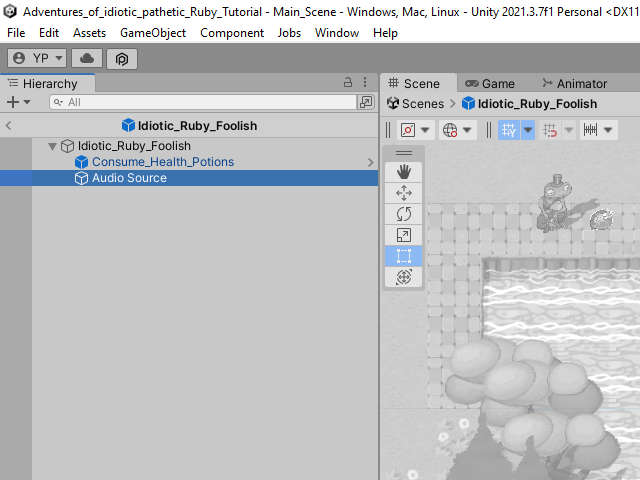
Task: Click the Idiotic_Ruby_Foolish prefab header
Action: (x=189, y=126)
